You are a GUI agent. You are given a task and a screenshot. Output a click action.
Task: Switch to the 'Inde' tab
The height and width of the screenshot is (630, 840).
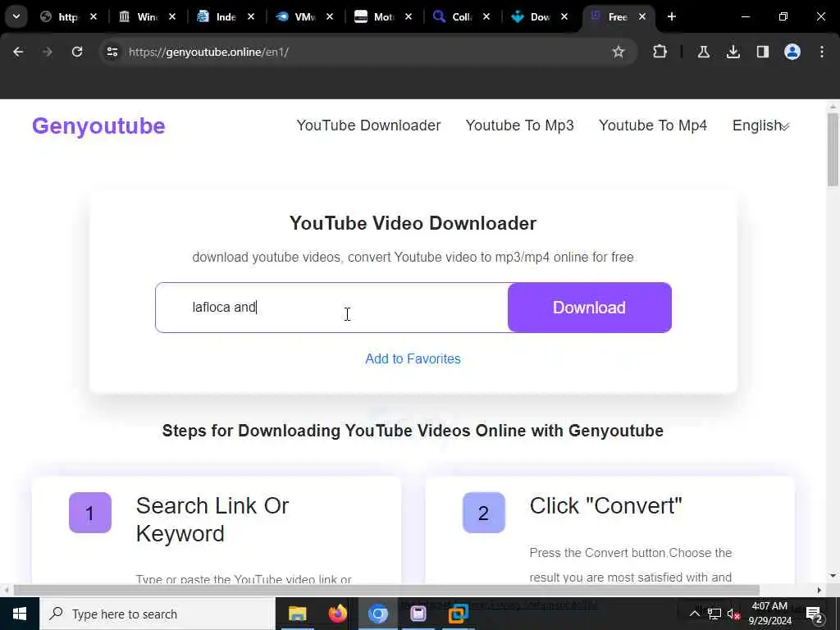(x=218, y=17)
